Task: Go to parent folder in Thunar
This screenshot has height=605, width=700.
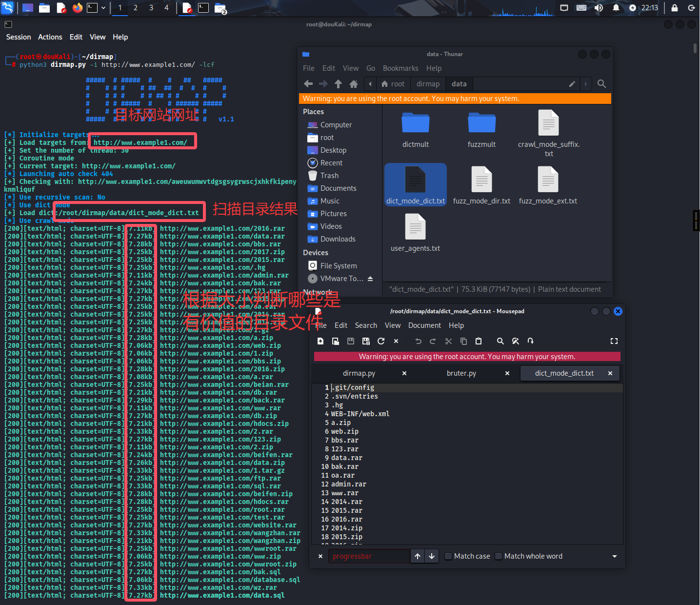Action: pos(339,84)
